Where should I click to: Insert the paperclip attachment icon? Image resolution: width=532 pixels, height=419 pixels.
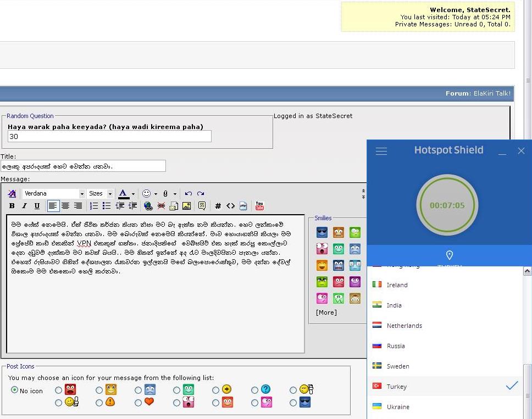click(x=165, y=193)
